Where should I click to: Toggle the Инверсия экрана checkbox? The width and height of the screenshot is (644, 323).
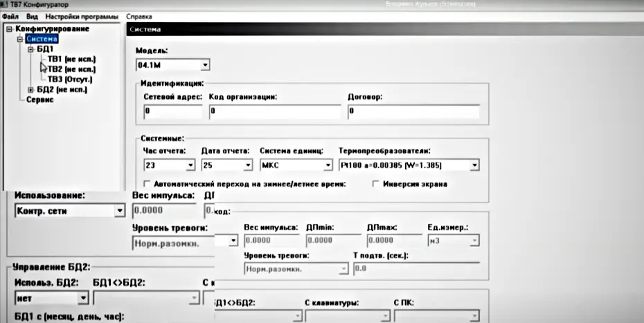[x=376, y=184]
